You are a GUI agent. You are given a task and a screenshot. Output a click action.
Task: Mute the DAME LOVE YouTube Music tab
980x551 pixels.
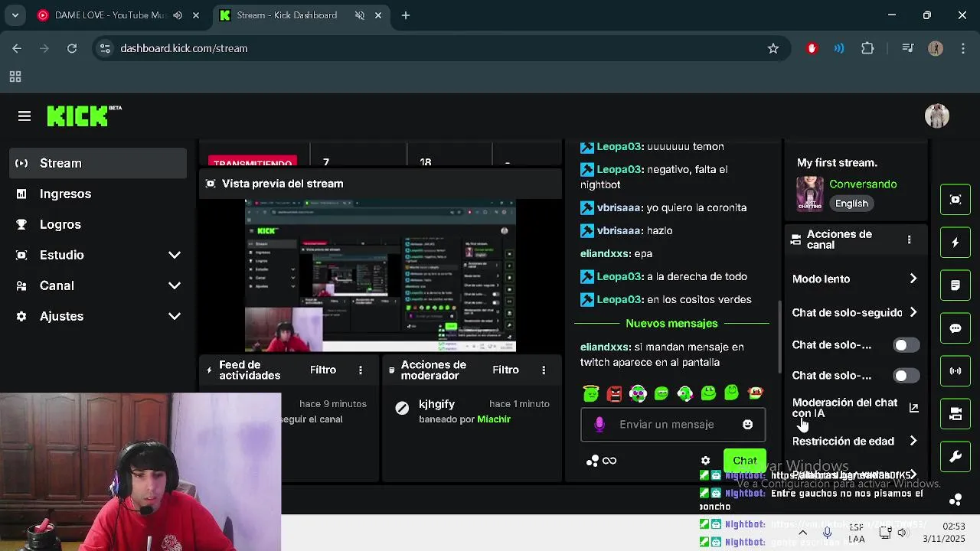click(178, 15)
